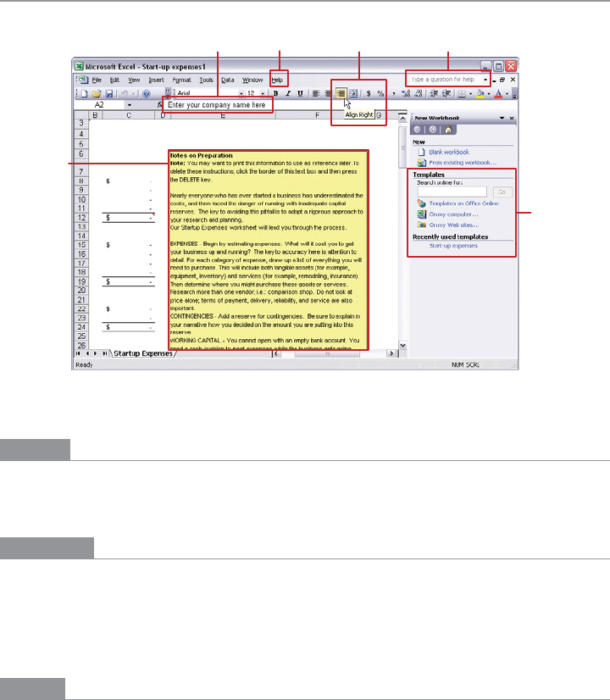
Task: Click the Align Right icon
Action: (341, 93)
